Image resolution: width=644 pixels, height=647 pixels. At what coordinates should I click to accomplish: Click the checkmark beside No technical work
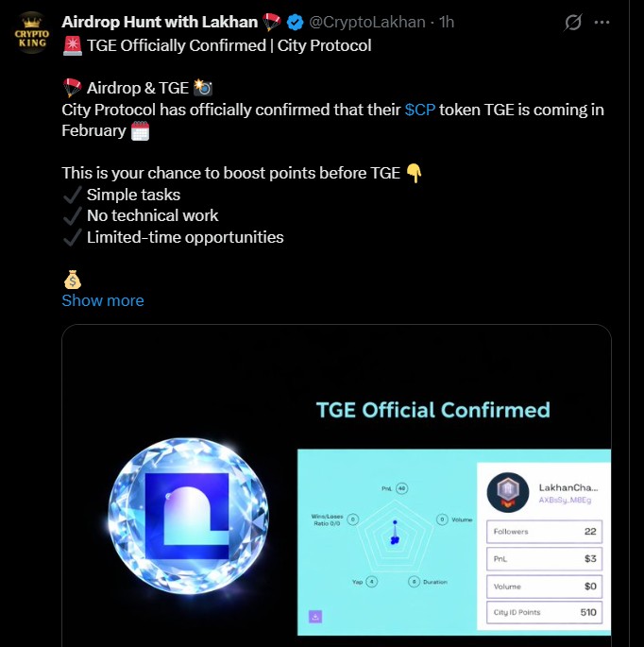pyautogui.click(x=72, y=216)
